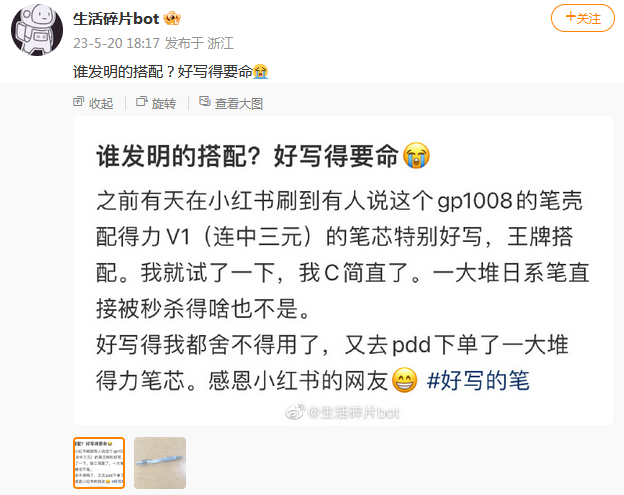
Task: Click the crown VIP badge beside username
Action: click(172, 18)
